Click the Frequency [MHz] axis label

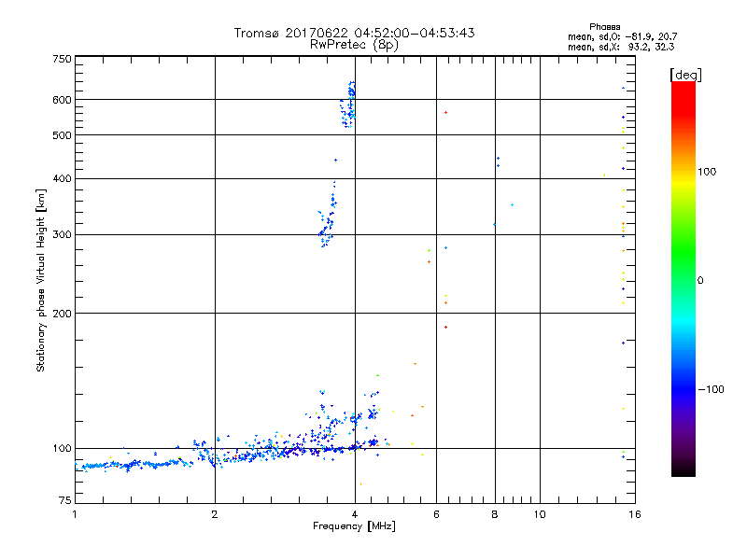coord(354,528)
